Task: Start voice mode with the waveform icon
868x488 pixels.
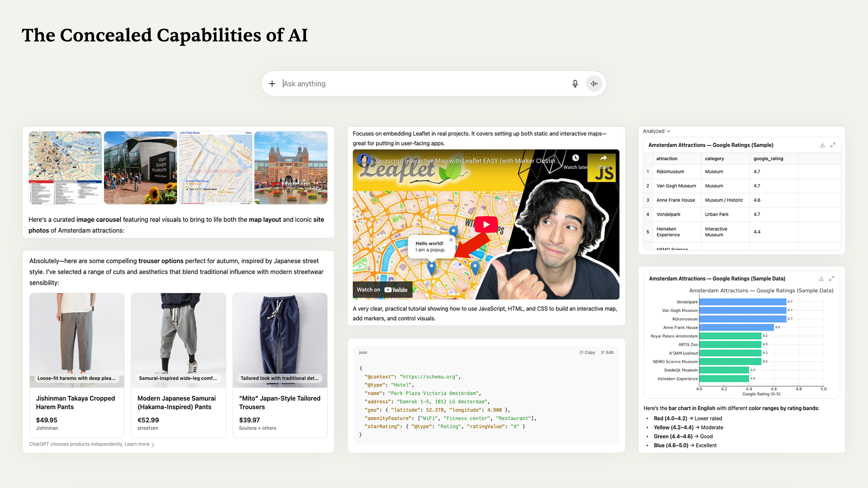Action: click(x=594, y=83)
